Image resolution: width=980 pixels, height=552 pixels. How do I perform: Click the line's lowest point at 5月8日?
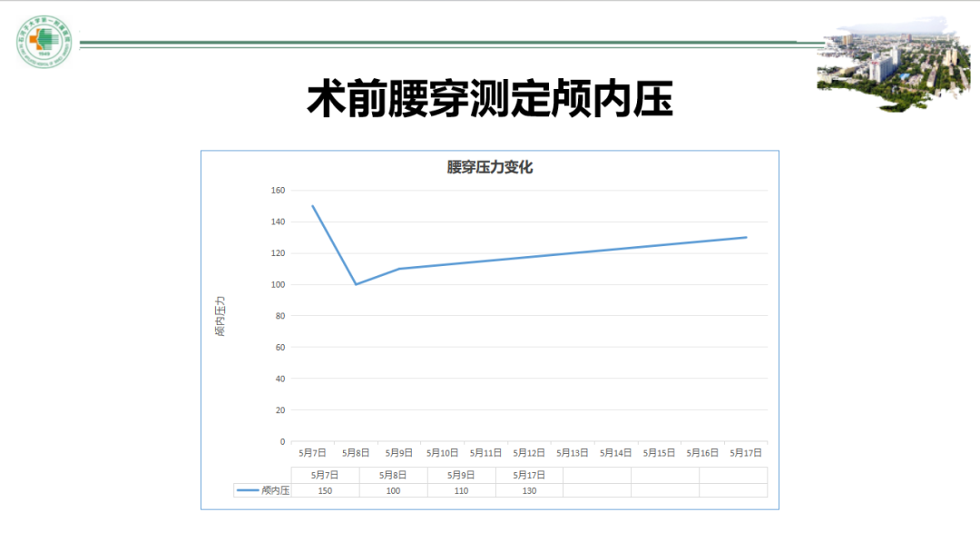[x=357, y=284]
